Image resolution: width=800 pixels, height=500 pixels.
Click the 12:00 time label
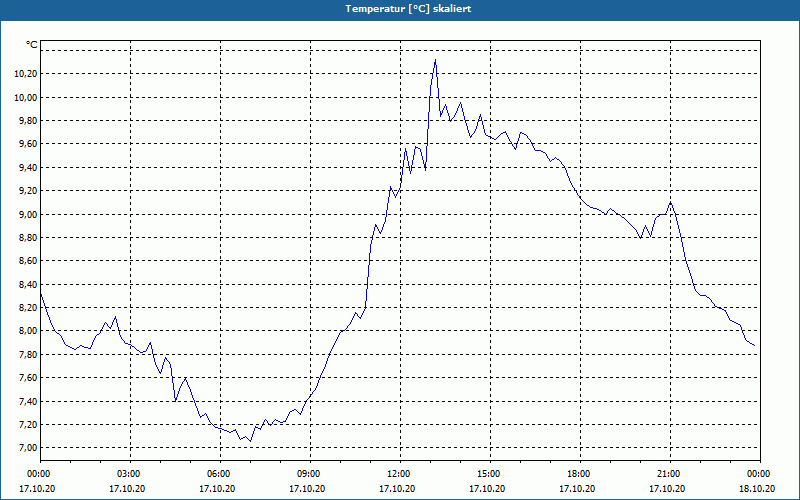point(400,474)
